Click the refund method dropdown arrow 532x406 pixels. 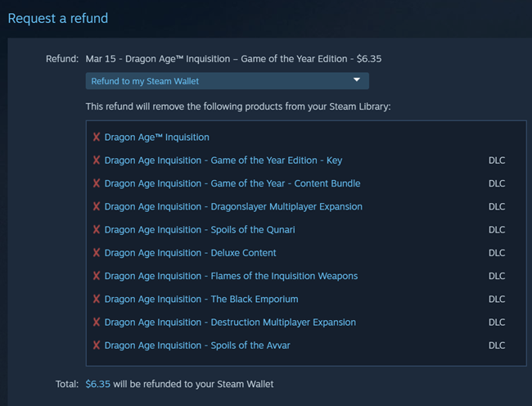357,80
